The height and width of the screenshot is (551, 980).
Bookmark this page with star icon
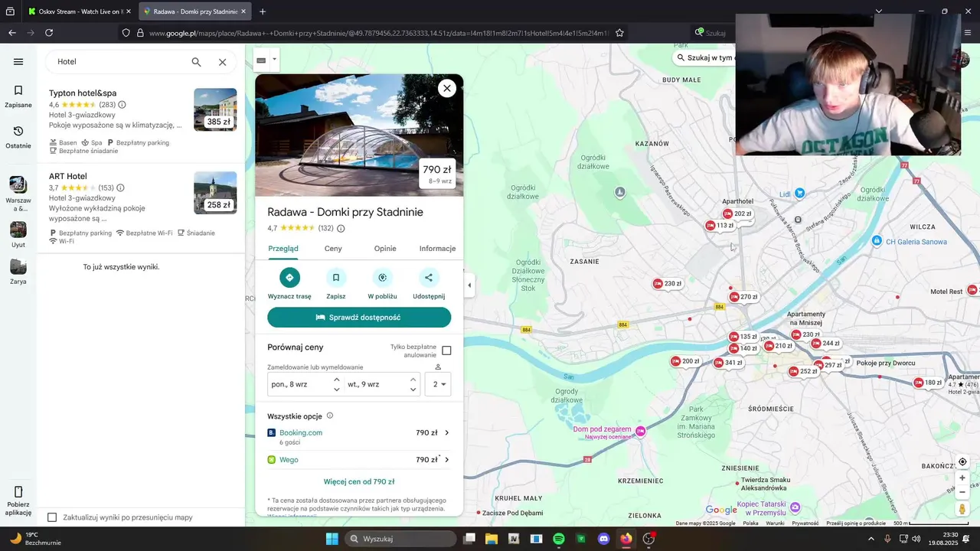click(x=619, y=33)
